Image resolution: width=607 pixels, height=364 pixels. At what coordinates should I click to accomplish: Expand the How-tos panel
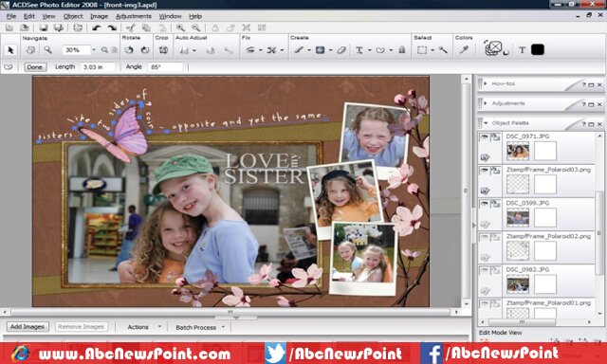pyautogui.click(x=486, y=83)
